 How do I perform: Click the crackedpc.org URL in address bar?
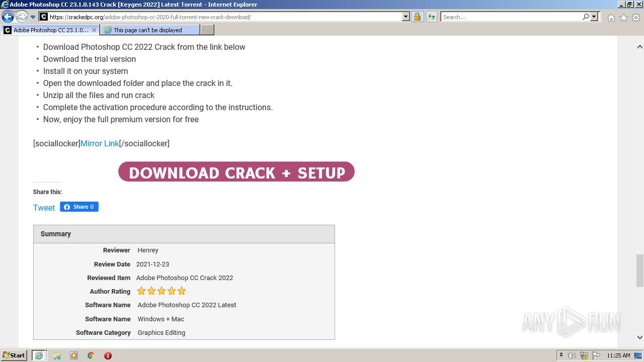tap(150, 17)
